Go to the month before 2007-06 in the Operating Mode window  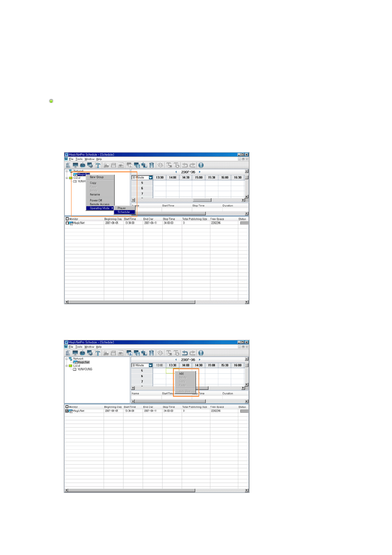click(176, 172)
